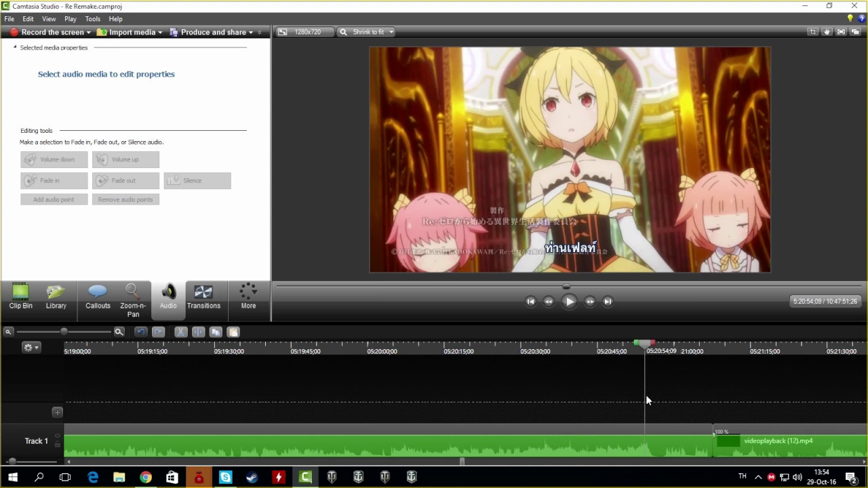868x488 pixels.
Task: Open the Shrink to fit zoom dropdown
Action: pyautogui.click(x=366, y=32)
